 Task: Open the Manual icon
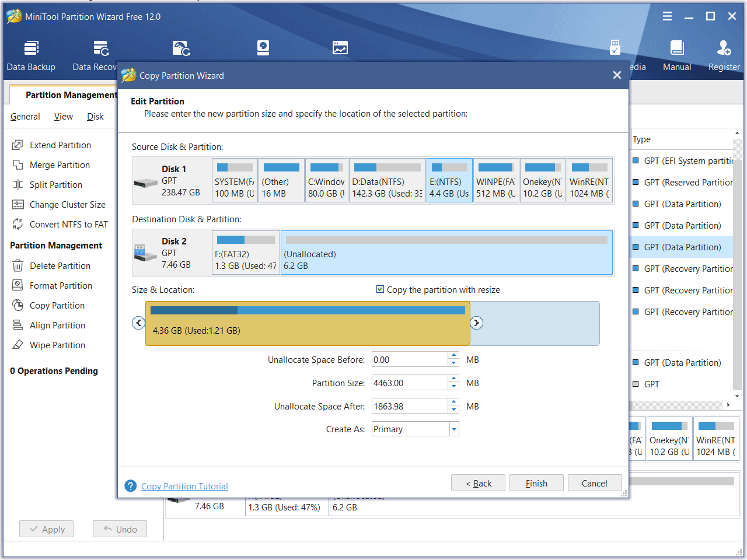[x=677, y=48]
